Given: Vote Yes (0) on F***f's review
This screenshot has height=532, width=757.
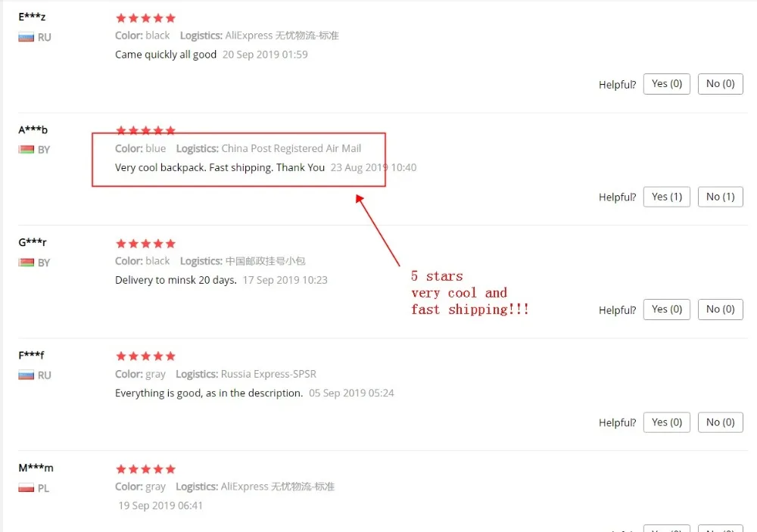Looking at the screenshot, I should tap(666, 422).
